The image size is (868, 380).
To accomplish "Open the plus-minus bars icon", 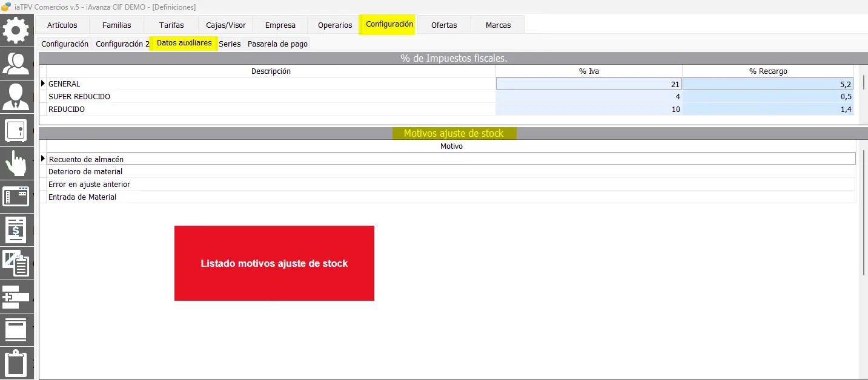I will 16,296.
